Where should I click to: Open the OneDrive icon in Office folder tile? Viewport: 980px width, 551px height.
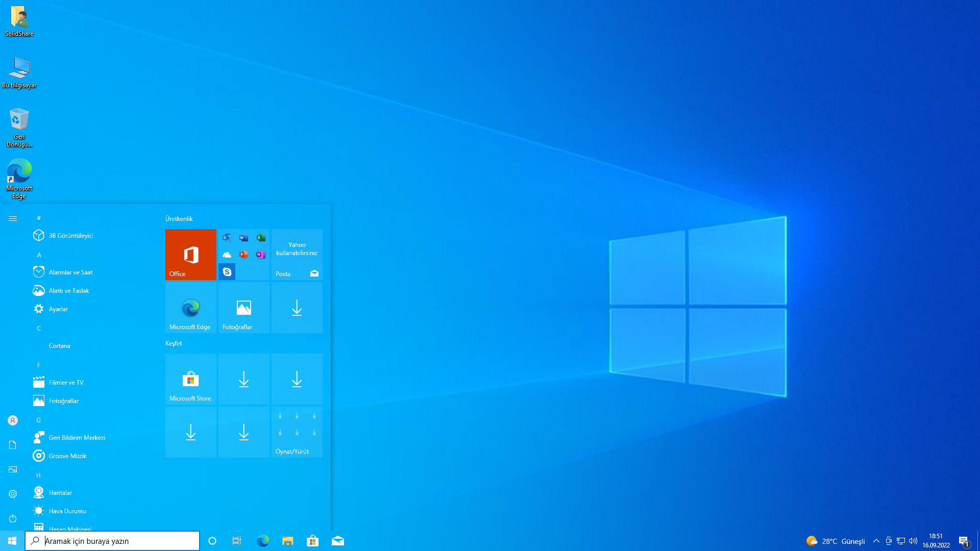click(x=227, y=255)
